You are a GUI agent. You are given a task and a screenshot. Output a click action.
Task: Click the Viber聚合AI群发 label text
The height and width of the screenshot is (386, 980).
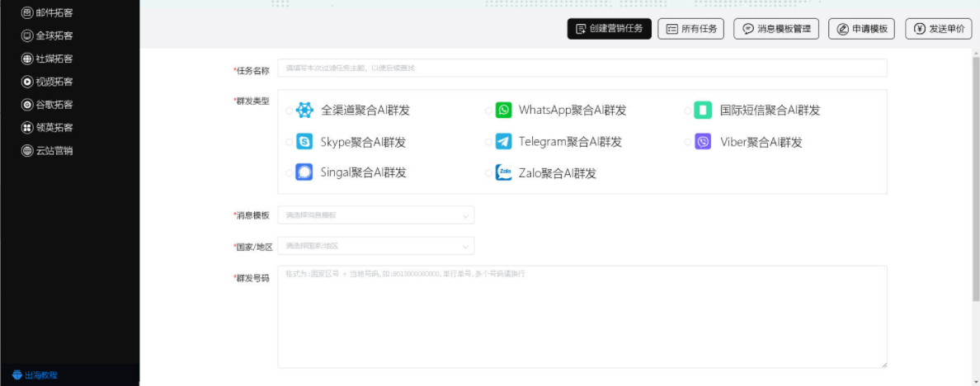point(761,142)
